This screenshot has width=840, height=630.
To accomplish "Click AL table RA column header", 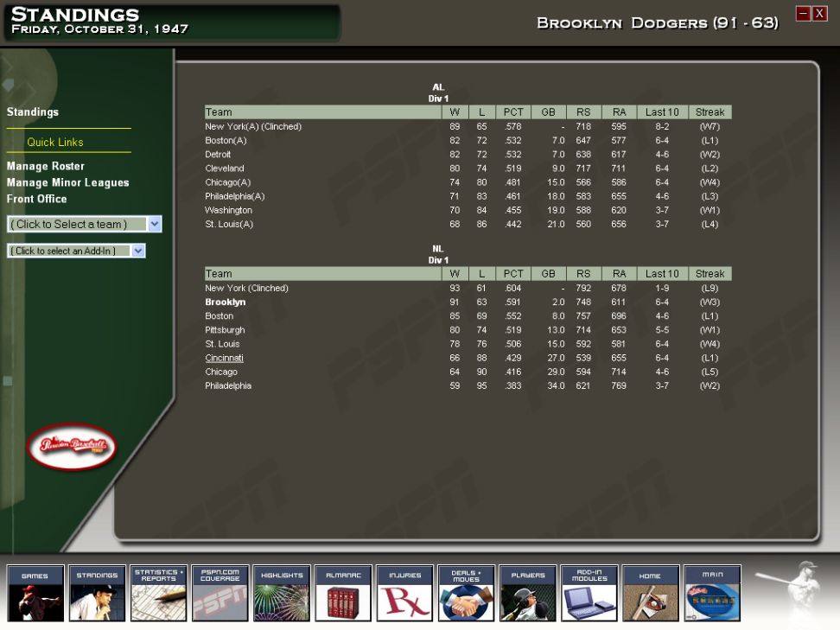I will coord(619,112).
